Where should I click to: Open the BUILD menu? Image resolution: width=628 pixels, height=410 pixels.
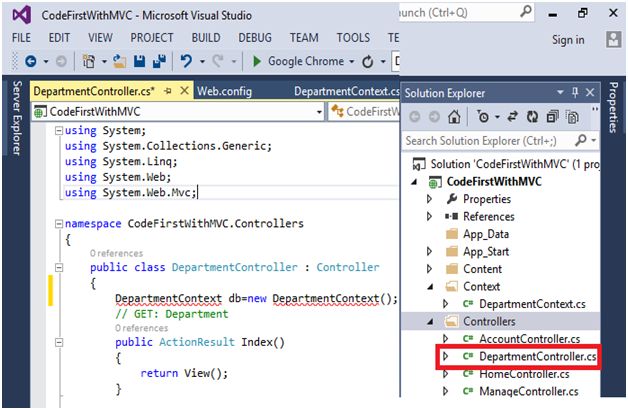(x=206, y=38)
